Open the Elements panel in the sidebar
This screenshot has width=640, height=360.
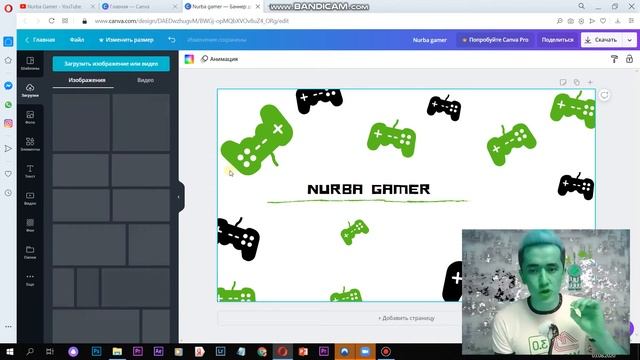tap(30, 144)
